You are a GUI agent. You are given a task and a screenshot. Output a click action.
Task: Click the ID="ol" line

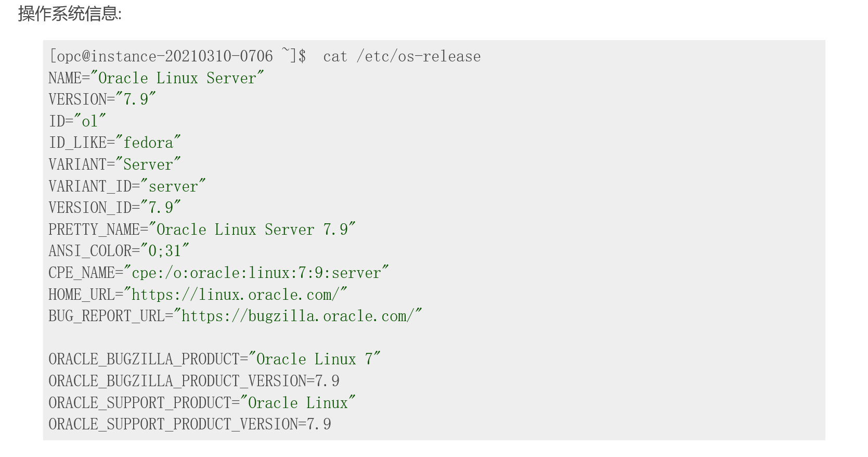pyautogui.click(x=77, y=121)
